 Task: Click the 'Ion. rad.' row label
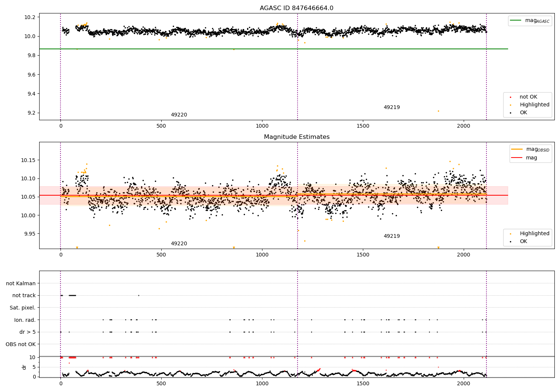point(25,320)
